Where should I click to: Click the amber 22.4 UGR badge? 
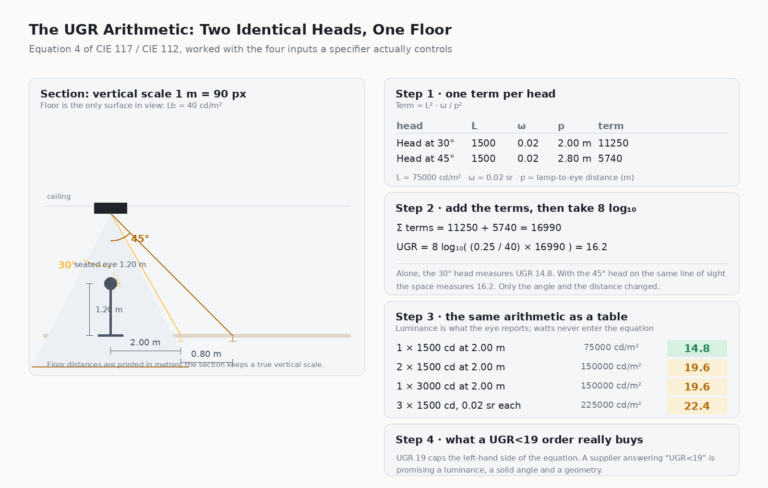coord(697,406)
